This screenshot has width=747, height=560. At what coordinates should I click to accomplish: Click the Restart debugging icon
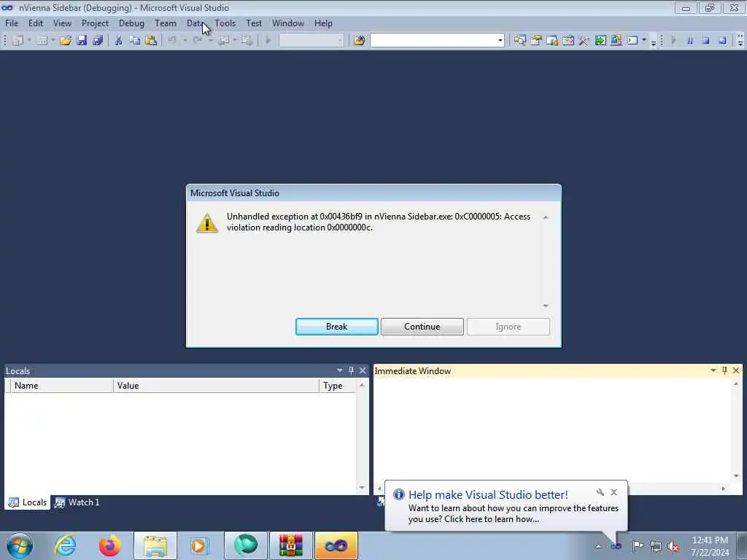coord(722,41)
